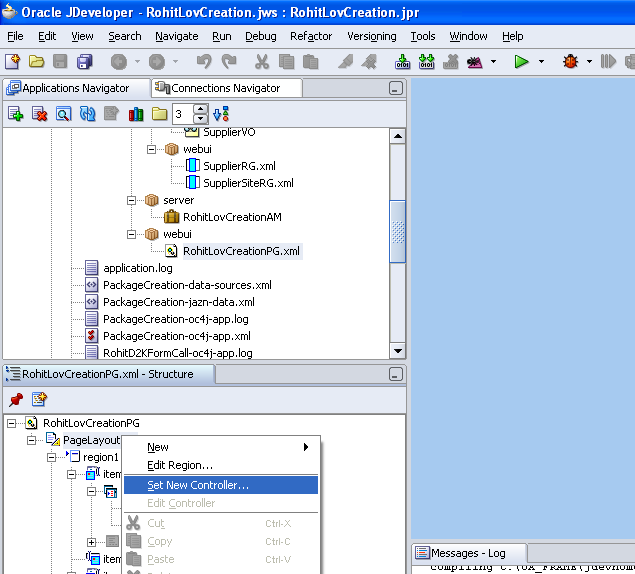The height and width of the screenshot is (574, 635).
Task: Minimize the Structure panel
Action: 396,374
